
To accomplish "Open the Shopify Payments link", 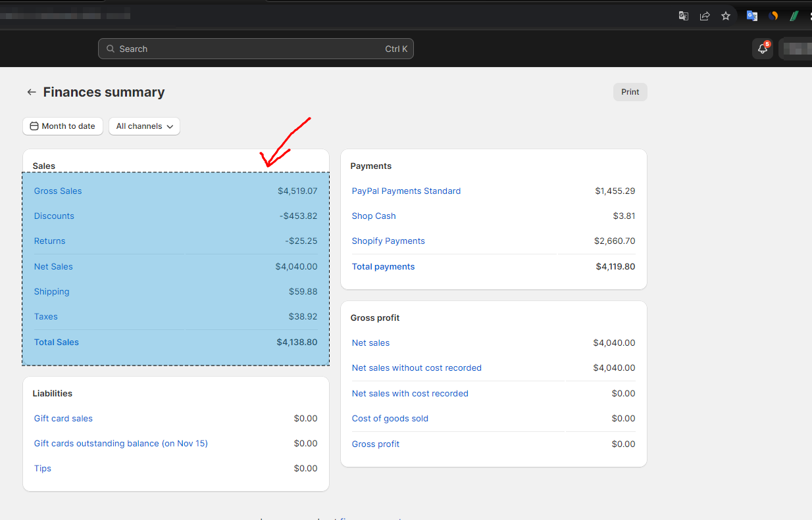I will (388, 241).
